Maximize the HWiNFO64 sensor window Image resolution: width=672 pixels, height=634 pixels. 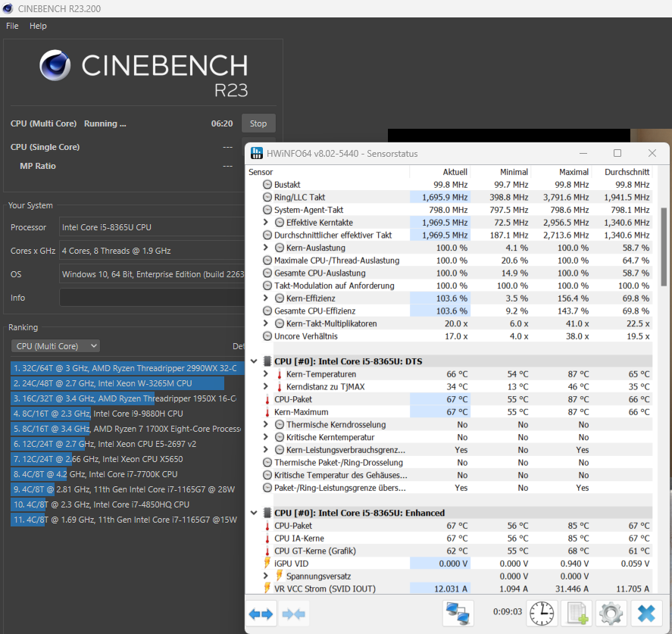[617, 153]
